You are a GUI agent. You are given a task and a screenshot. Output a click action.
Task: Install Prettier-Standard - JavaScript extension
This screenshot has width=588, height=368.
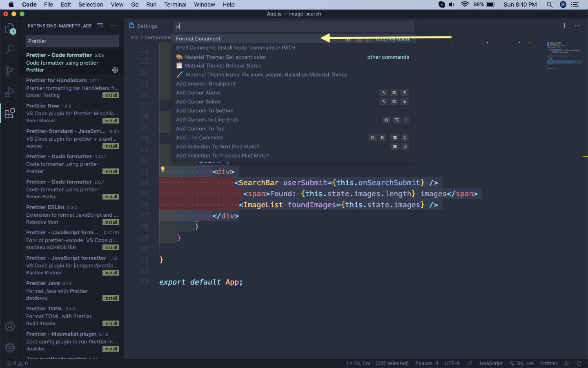[111, 146]
